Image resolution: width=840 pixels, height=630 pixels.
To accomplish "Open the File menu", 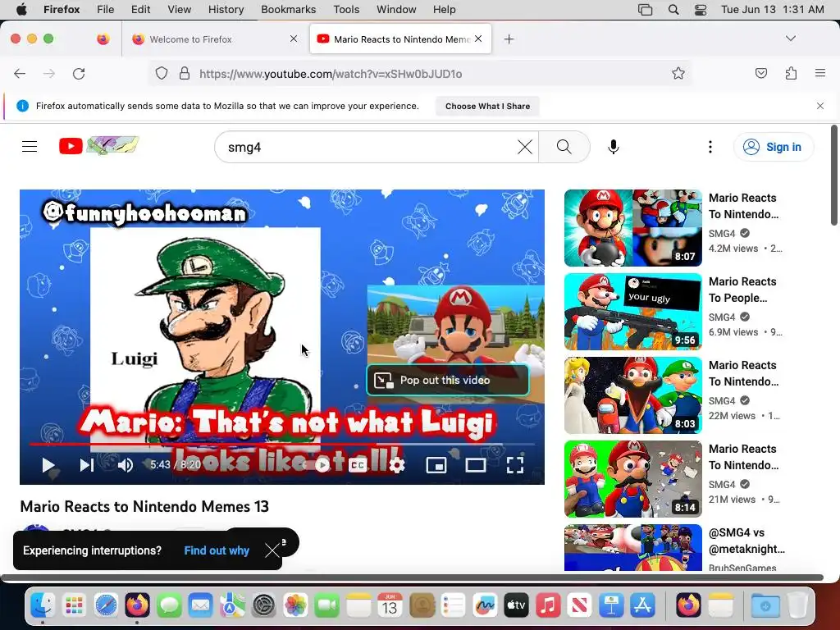I will coord(106,10).
